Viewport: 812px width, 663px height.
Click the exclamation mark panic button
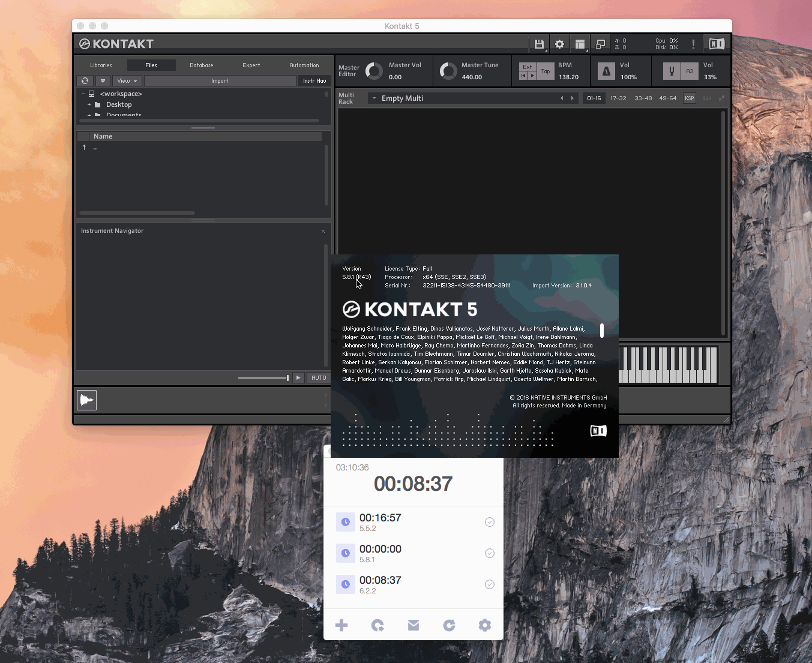tap(693, 44)
